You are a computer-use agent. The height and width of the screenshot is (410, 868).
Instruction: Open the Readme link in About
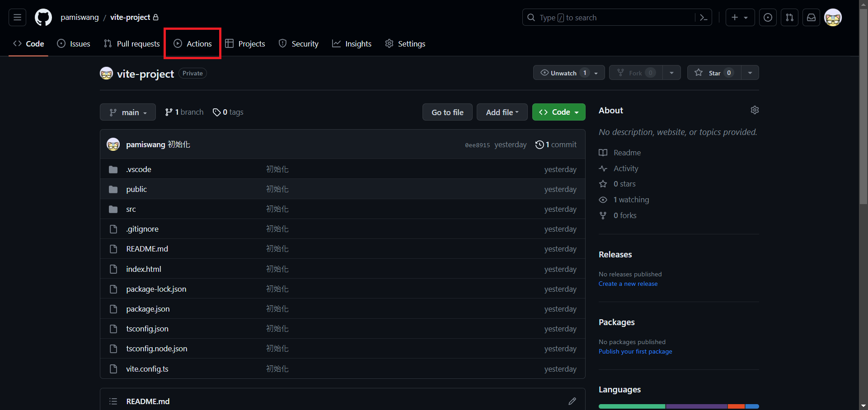coord(620,153)
